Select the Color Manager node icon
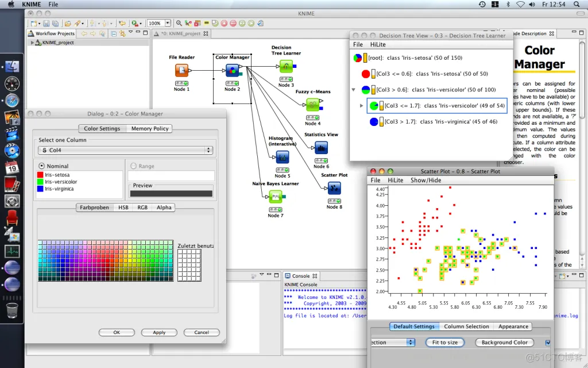 [x=232, y=70]
